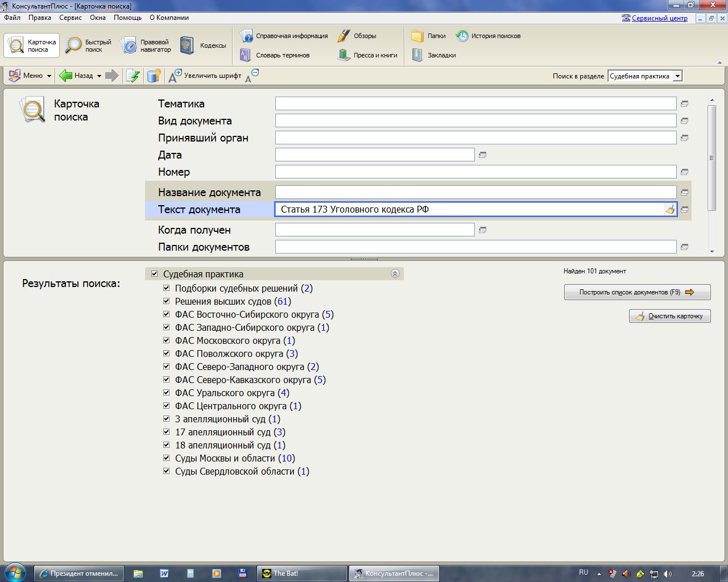This screenshot has height=582, width=728.
Task: Toggle ФАС Восточно-Сибирского округа checkbox
Action: [x=166, y=314]
